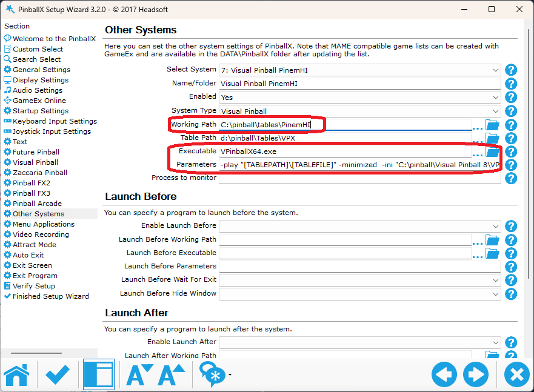The height and width of the screenshot is (392, 534).
Task: Open the Audio Settings section
Action: 38,90
